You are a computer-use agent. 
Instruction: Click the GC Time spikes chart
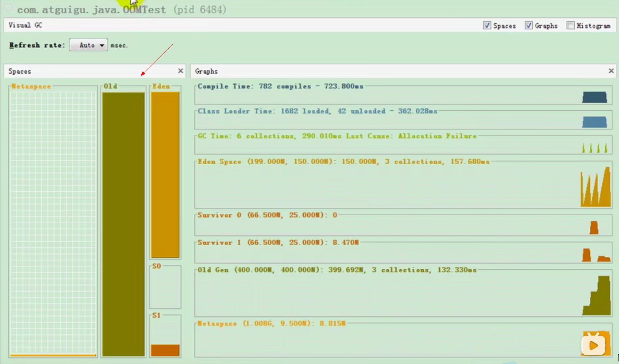tap(594, 148)
